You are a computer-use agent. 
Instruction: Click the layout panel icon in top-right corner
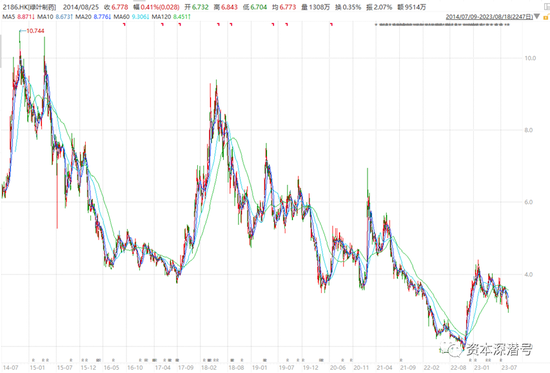pyautogui.click(x=546, y=7)
